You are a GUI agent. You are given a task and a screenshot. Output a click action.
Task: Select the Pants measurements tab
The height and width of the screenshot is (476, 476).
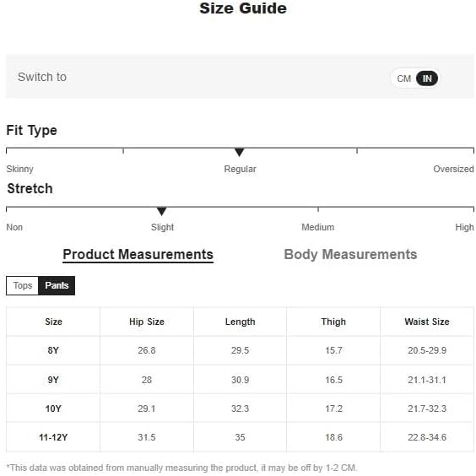[x=57, y=285]
